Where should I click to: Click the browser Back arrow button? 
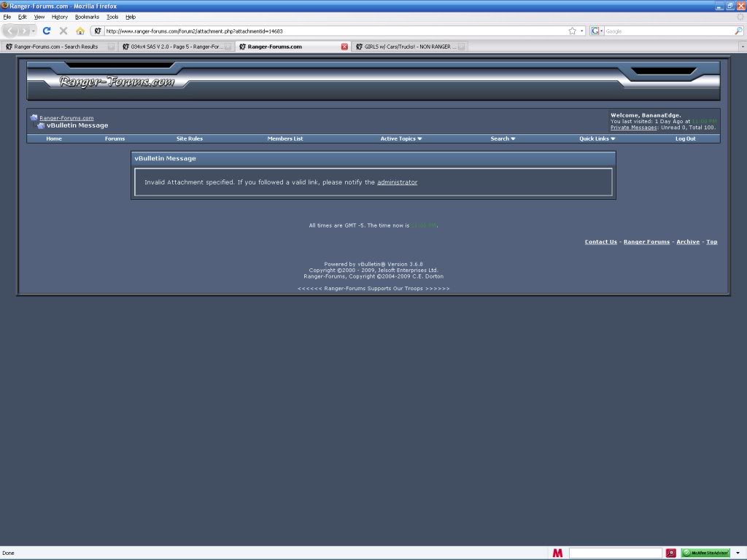pyautogui.click(x=10, y=31)
